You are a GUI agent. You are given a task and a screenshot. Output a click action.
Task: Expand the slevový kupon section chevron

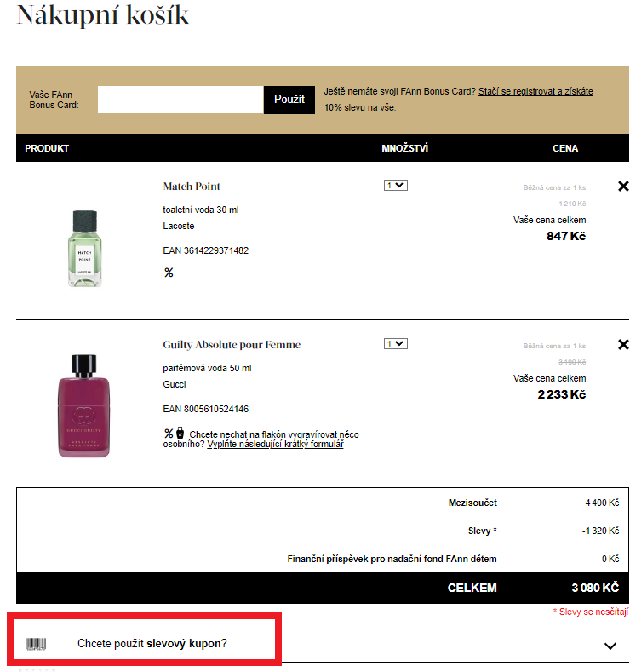[610, 646]
